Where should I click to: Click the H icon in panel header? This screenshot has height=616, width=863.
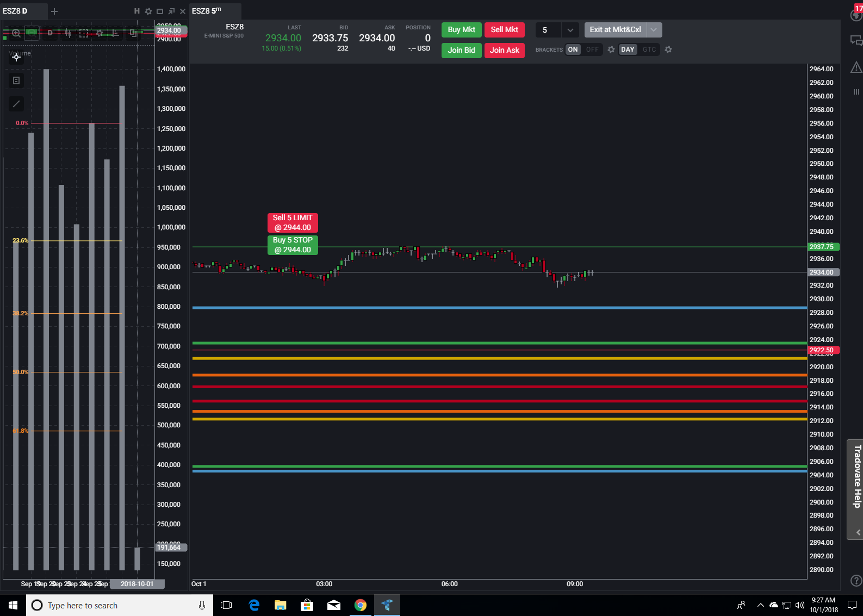tap(137, 11)
